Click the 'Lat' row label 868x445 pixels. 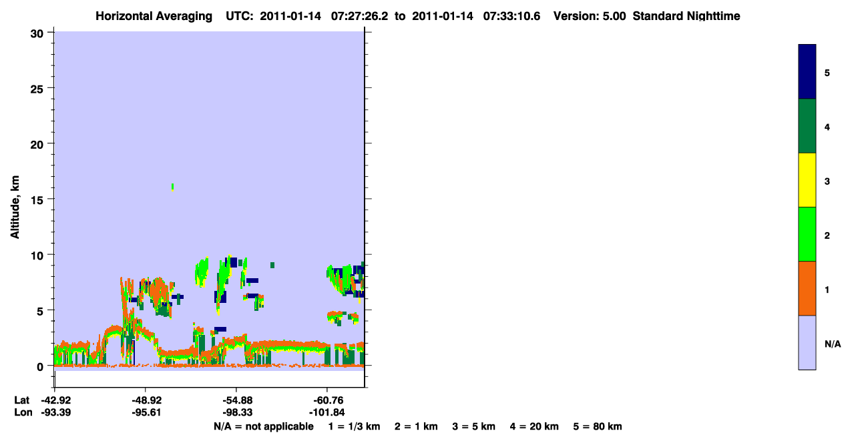pyautogui.click(x=21, y=400)
